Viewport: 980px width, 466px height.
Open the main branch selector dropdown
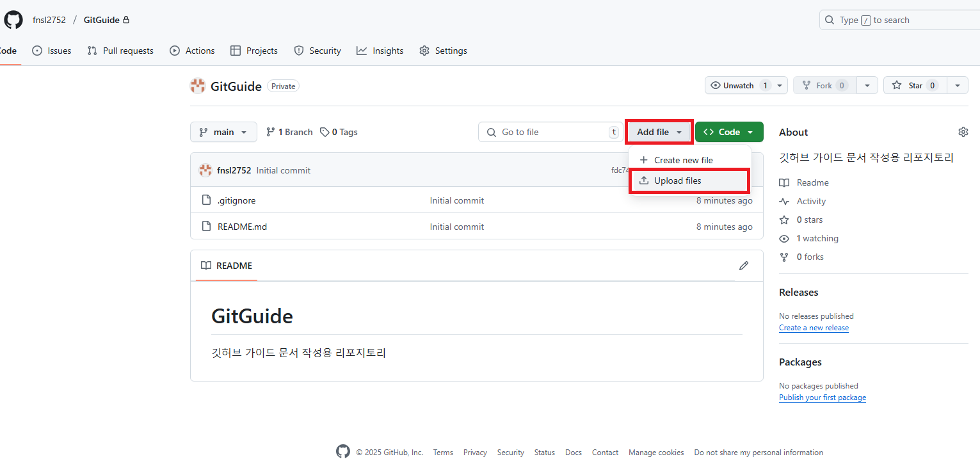[223, 132]
